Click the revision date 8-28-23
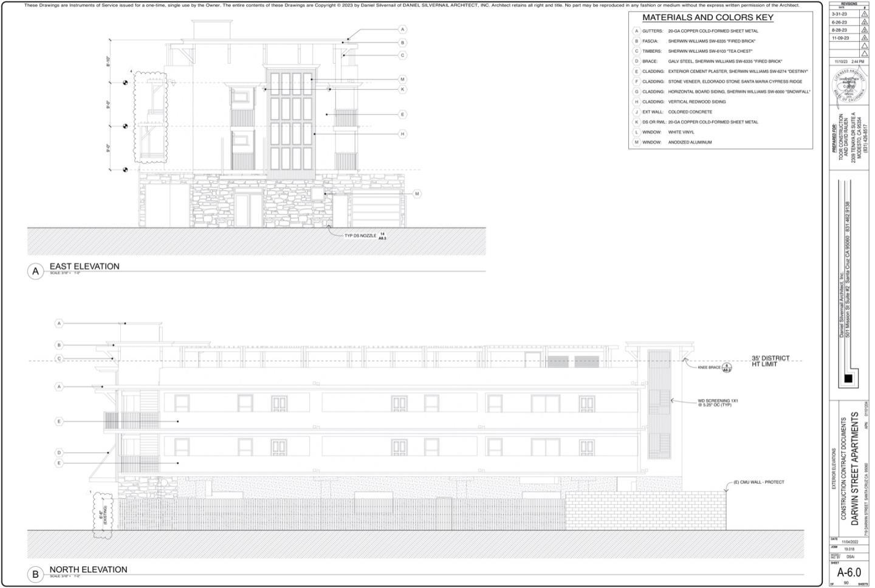This screenshot has width=875, height=588. [x=840, y=30]
